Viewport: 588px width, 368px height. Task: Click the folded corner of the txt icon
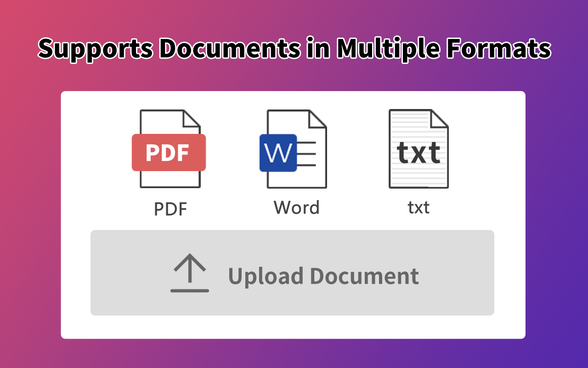(x=438, y=119)
